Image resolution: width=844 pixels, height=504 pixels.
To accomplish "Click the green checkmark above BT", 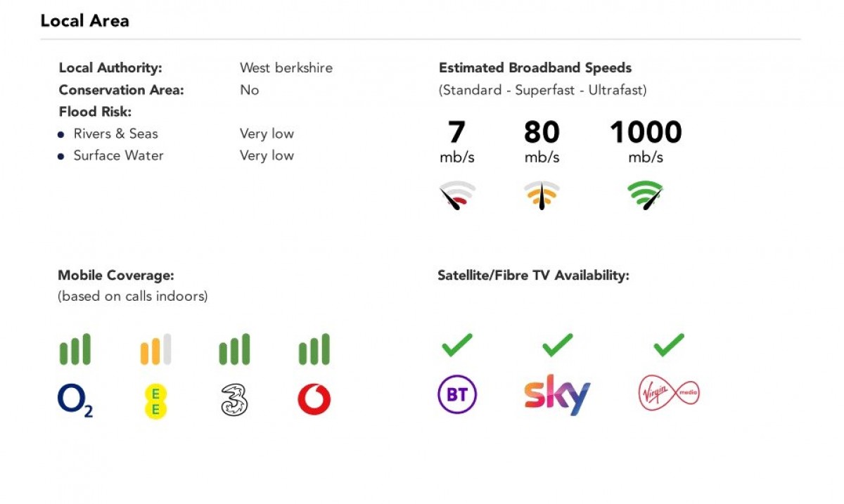I will (x=457, y=344).
